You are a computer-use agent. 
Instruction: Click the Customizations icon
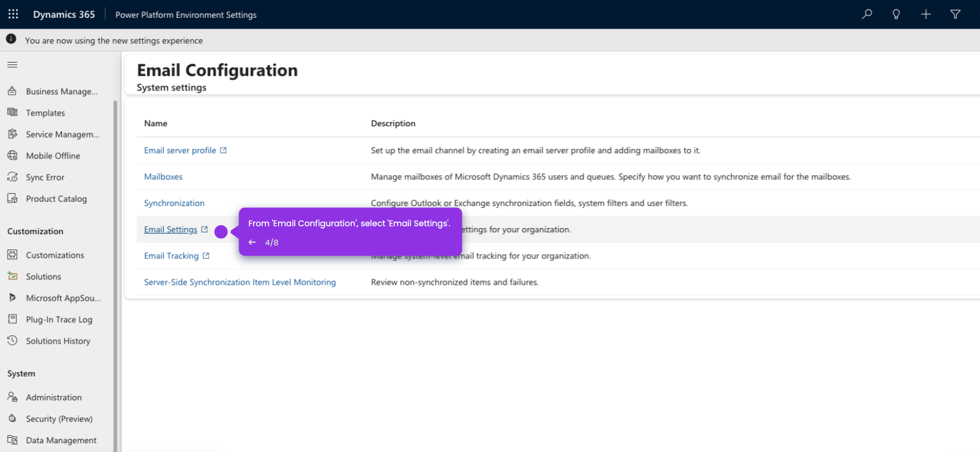point(13,255)
